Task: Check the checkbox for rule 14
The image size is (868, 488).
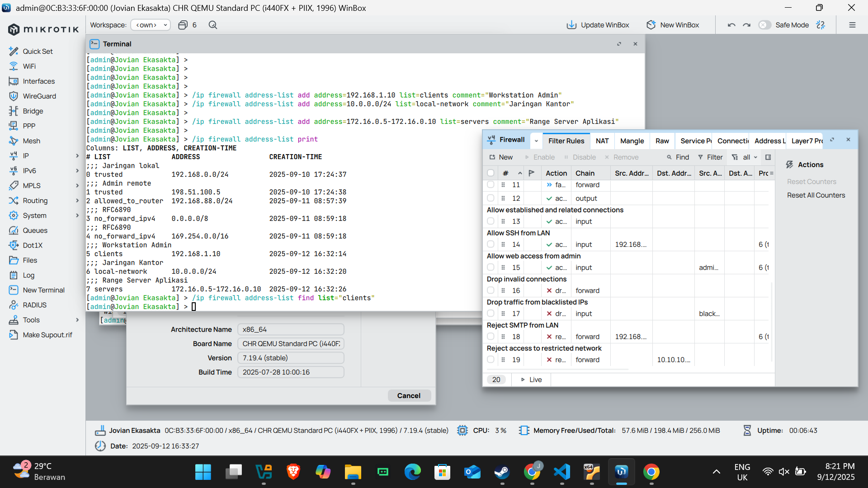Action: [x=491, y=244]
